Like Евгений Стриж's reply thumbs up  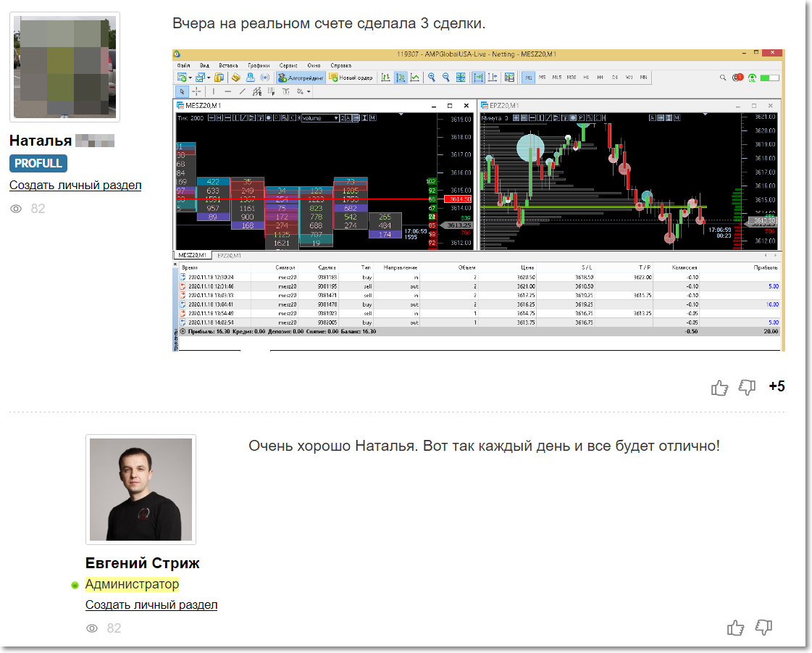[735, 628]
